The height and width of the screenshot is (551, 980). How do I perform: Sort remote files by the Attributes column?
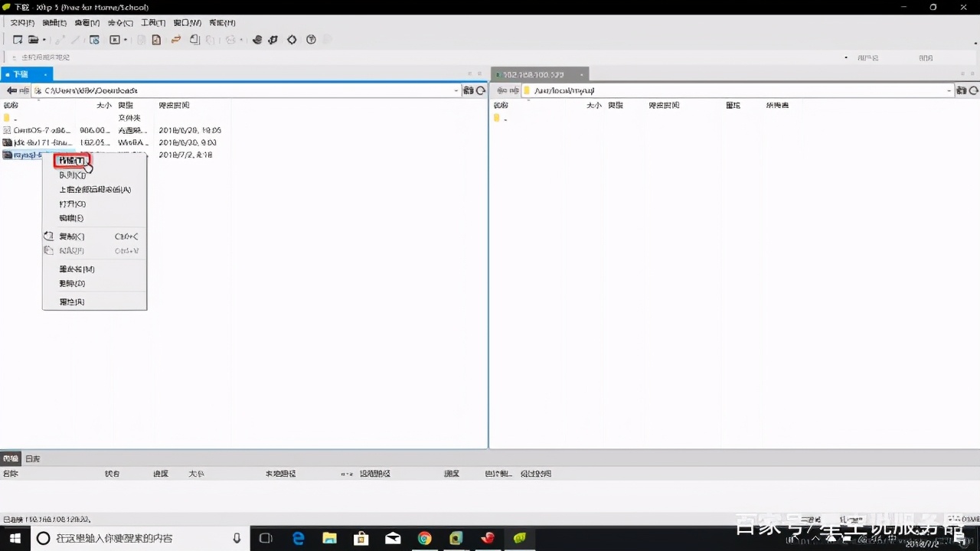click(733, 105)
